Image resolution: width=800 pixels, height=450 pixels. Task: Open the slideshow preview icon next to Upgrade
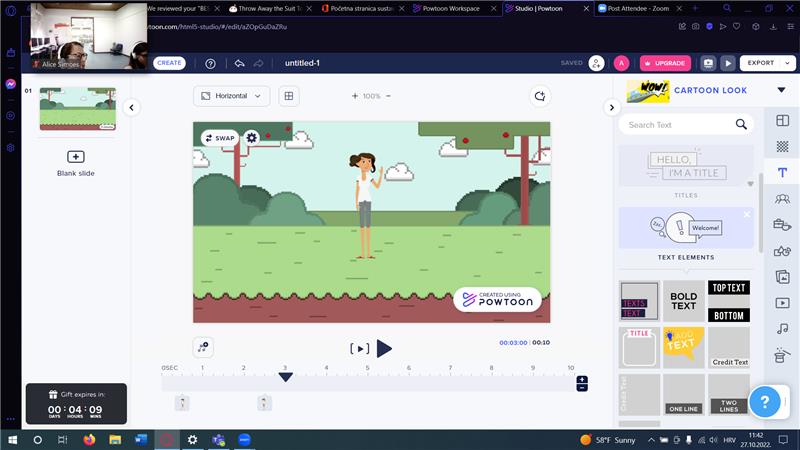(x=708, y=63)
